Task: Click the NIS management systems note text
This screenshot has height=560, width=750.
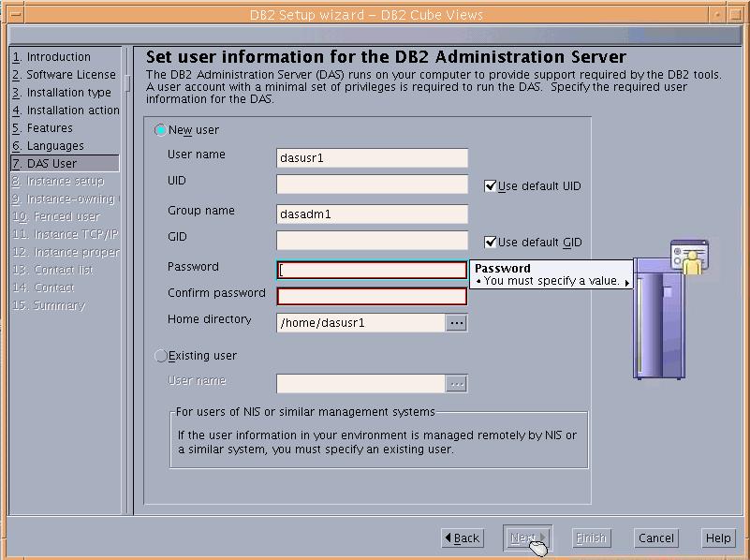Action: click(x=377, y=442)
